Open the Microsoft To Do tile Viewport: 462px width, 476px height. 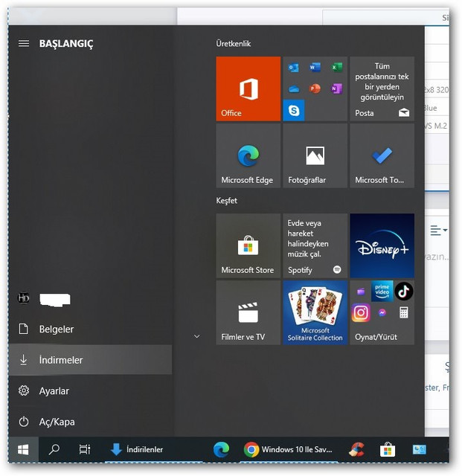point(382,155)
